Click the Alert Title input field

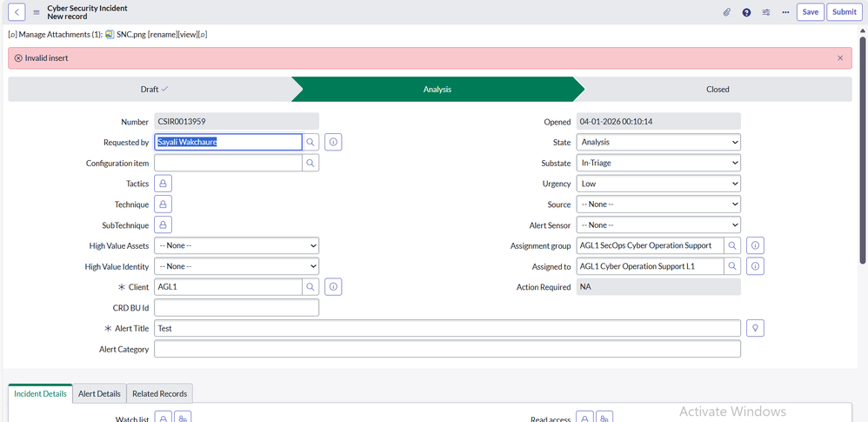point(447,328)
